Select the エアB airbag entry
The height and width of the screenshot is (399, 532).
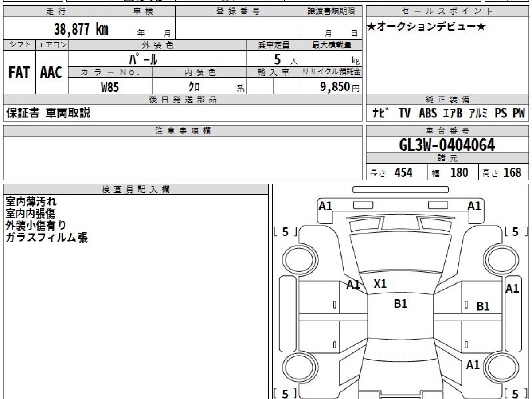coord(453,113)
